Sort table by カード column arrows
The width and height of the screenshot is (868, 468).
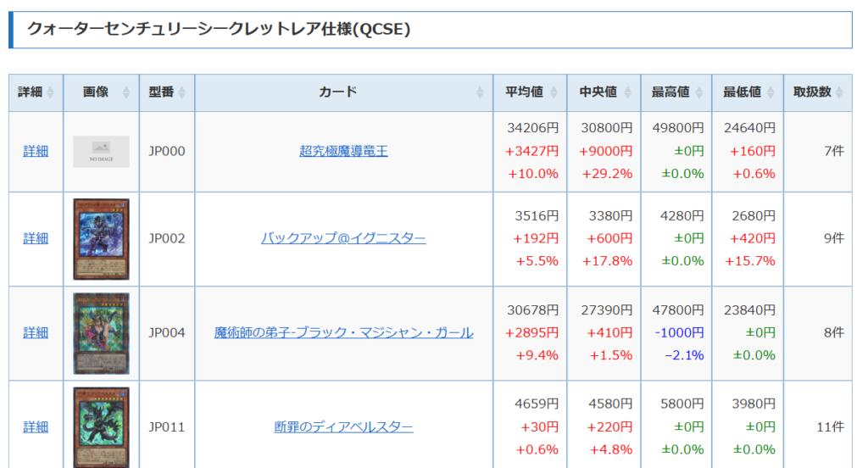(480, 92)
